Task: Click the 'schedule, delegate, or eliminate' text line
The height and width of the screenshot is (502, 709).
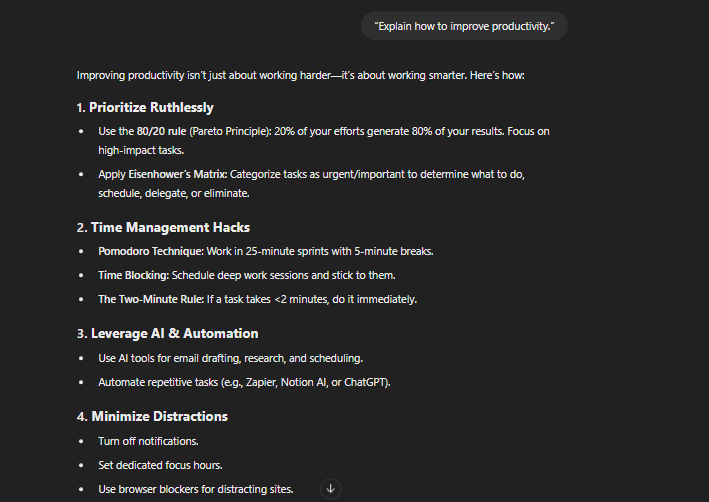Action: pos(174,193)
